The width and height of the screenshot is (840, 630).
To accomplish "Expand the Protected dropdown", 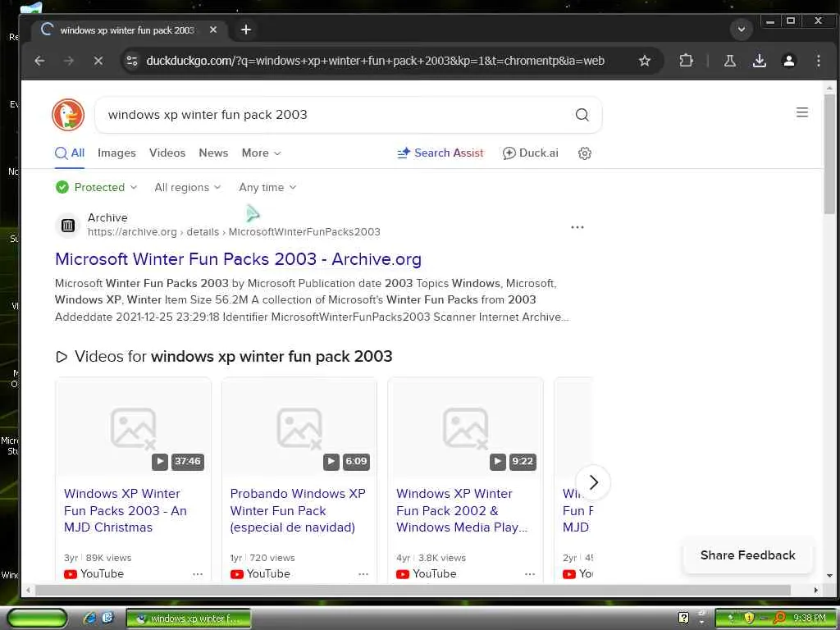I will 97,188.
